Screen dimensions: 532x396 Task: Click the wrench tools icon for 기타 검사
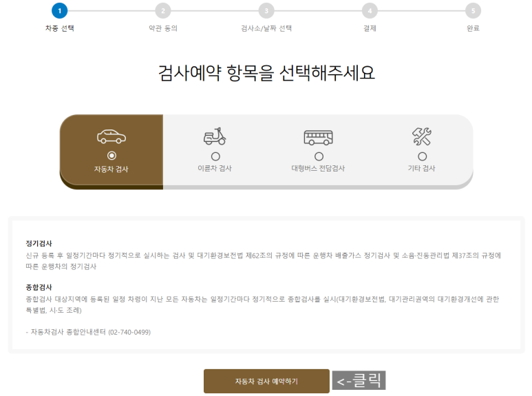click(422, 136)
